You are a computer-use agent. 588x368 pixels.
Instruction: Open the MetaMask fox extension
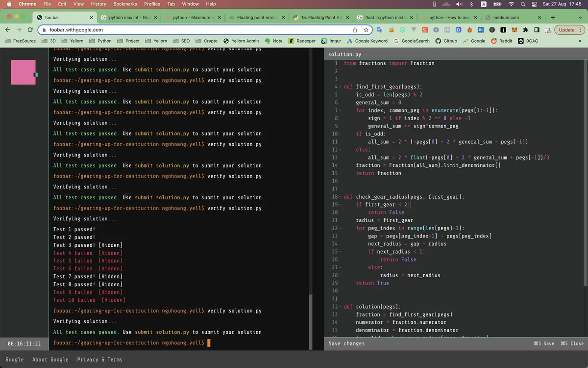point(514,30)
